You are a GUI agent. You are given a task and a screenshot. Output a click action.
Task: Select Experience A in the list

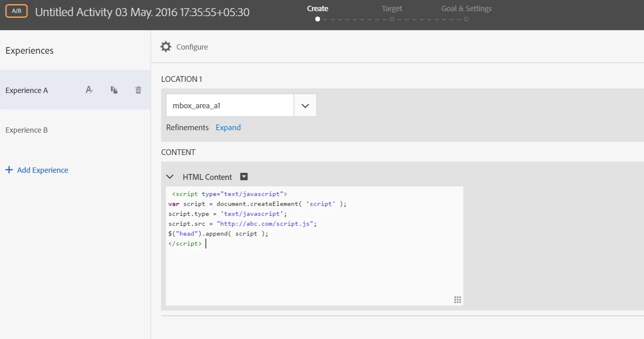(75, 90)
